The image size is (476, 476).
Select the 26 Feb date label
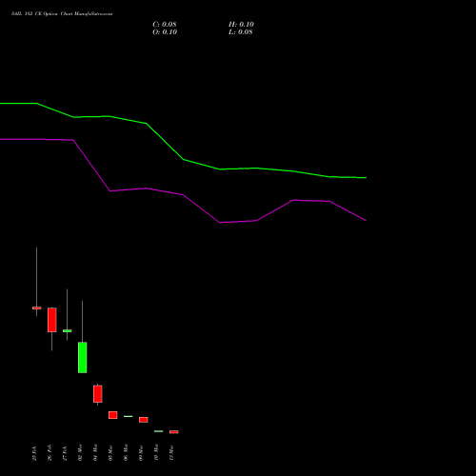coord(50,453)
